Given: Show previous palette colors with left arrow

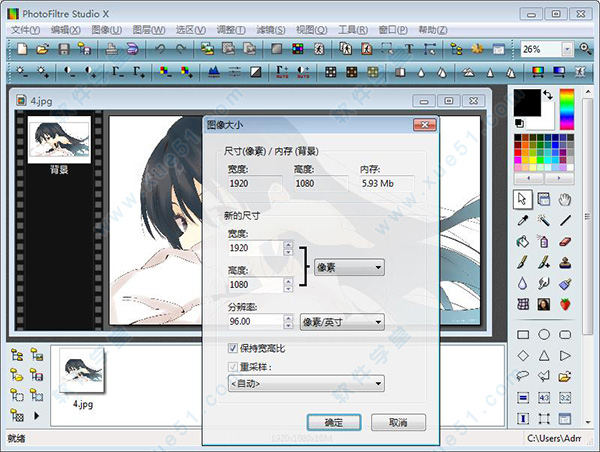Looking at the screenshot, I should (529, 178).
